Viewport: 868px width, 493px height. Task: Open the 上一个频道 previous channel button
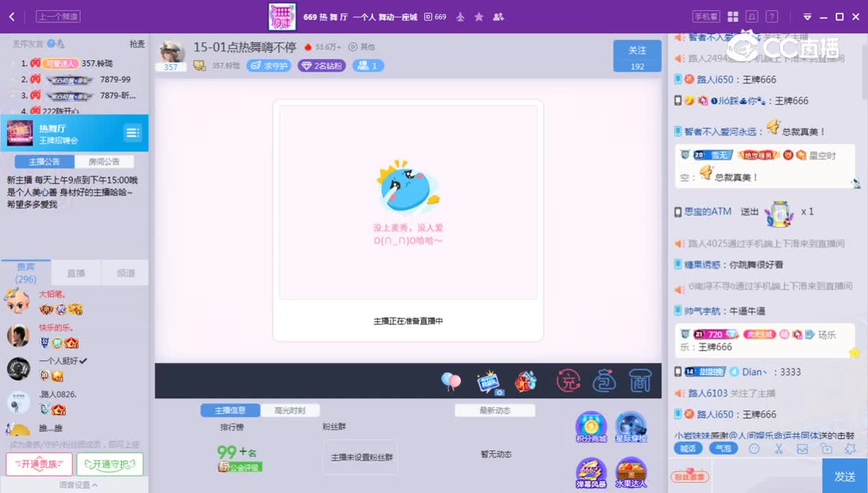[58, 16]
